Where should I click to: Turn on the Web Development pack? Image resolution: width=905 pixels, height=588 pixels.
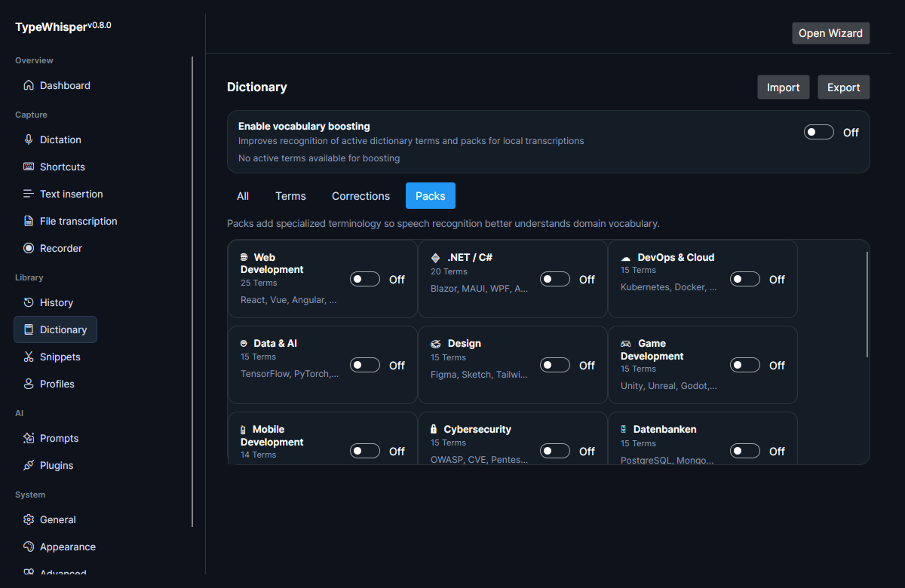(365, 280)
